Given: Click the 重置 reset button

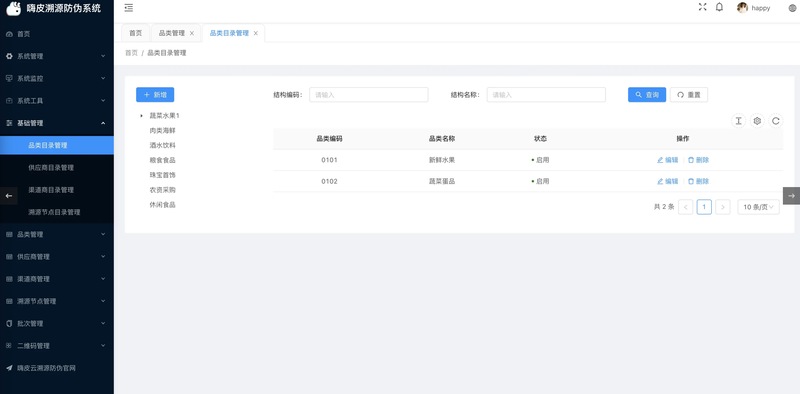Looking at the screenshot, I should (x=689, y=95).
